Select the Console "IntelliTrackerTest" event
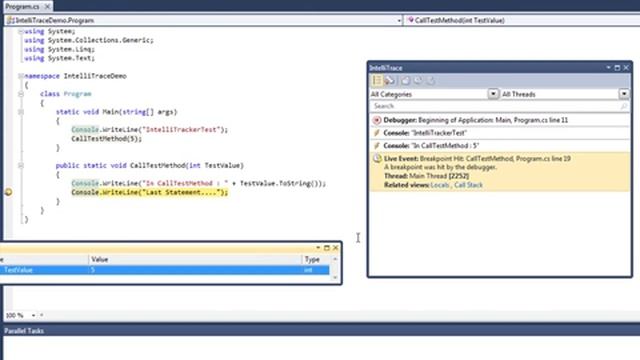This screenshot has width=640, height=360. tap(500, 133)
